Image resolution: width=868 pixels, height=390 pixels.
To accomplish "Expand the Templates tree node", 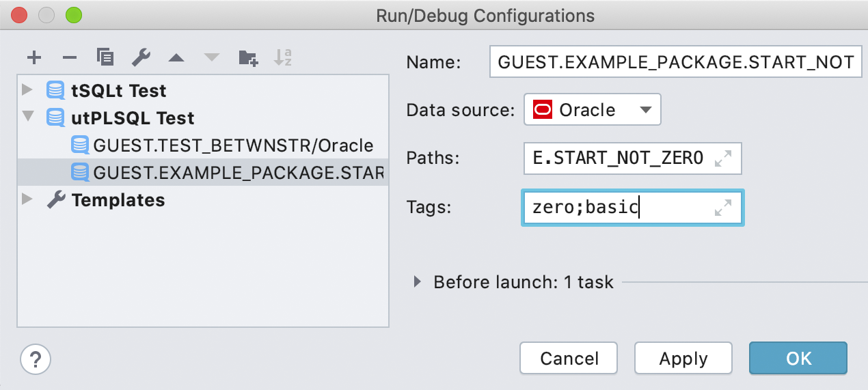I will pyautogui.click(x=27, y=199).
